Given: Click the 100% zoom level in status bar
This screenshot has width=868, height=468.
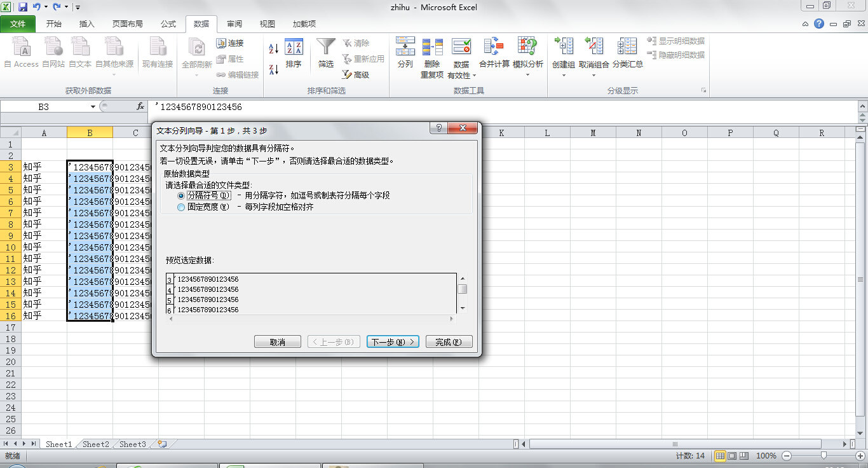Looking at the screenshot, I should coord(766,456).
